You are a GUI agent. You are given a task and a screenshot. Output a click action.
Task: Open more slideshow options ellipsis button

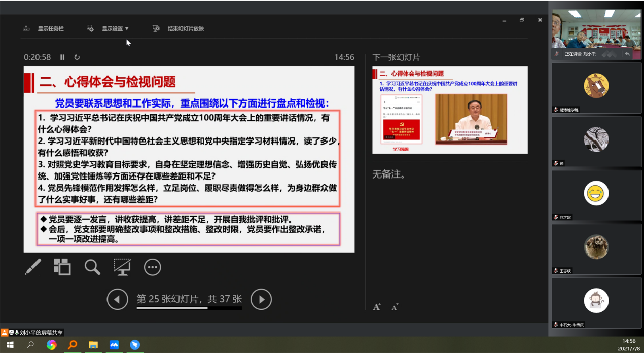pyautogui.click(x=152, y=267)
